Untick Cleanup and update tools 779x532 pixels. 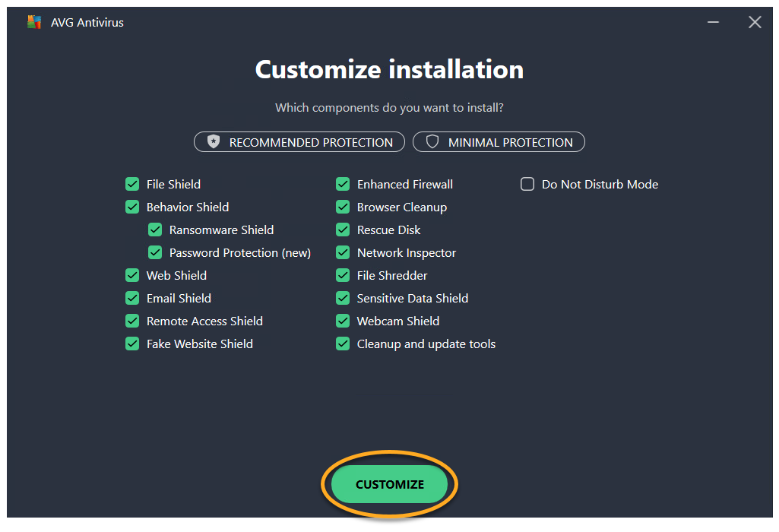(x=343, y=344)
